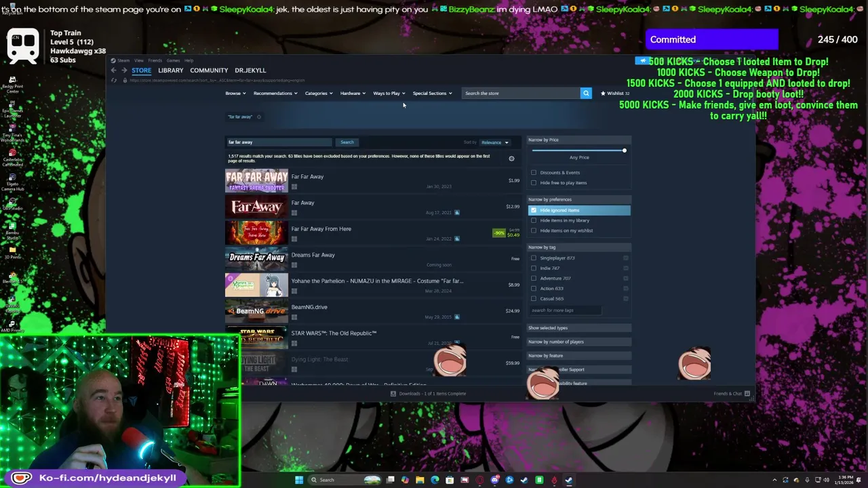Click the Search button beside the term field
Screen dimensions: 868x488
[347, 142]
